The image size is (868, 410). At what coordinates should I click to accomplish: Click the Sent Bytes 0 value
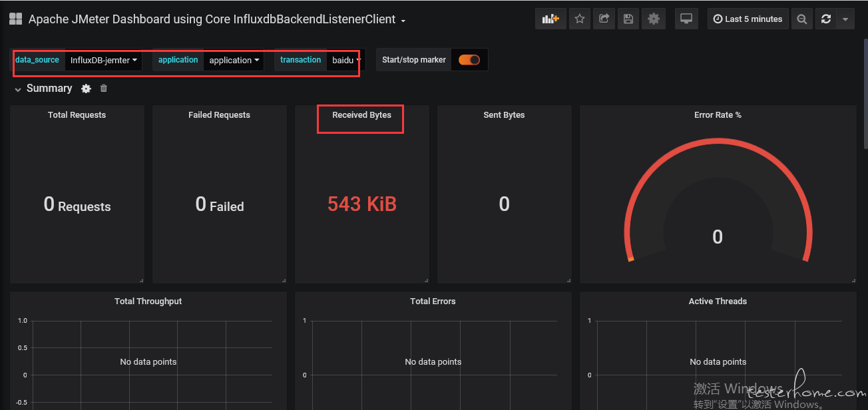click(504, 204)
